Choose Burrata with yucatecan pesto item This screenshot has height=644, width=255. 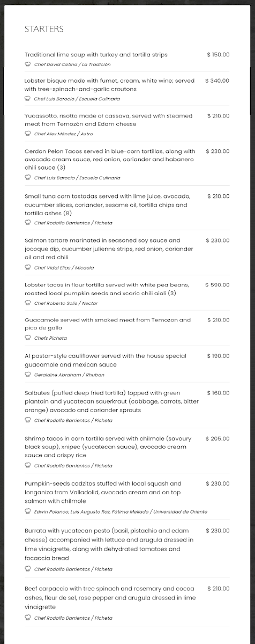point(109,543)
